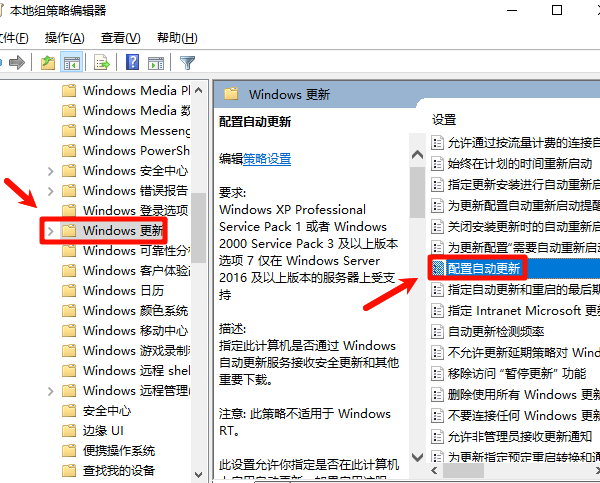600x483 pixels.
Task: Click tree pane scroll-down arrow
Action: [198, 475]
